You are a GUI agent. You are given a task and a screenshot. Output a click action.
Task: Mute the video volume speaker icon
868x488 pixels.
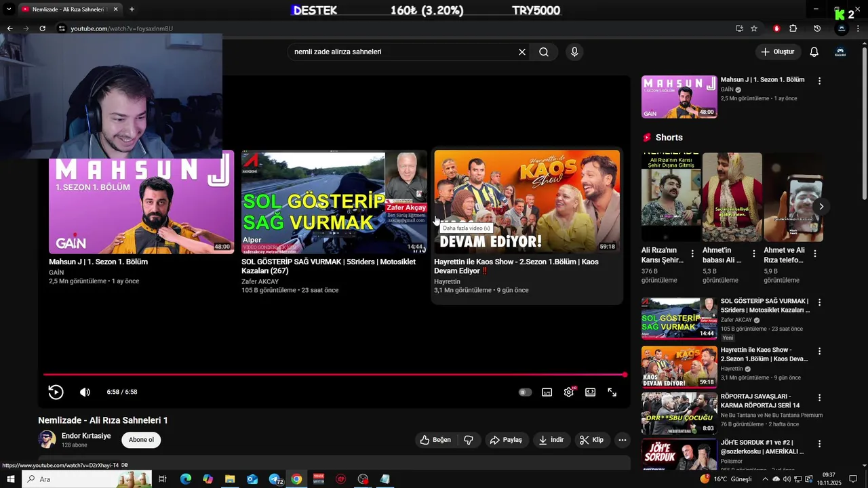(85, 392)
